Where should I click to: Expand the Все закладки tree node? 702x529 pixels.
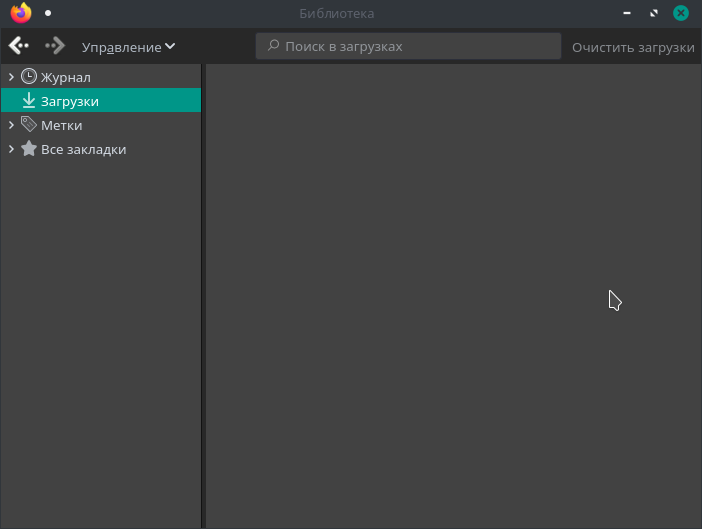tap(11, 149)
